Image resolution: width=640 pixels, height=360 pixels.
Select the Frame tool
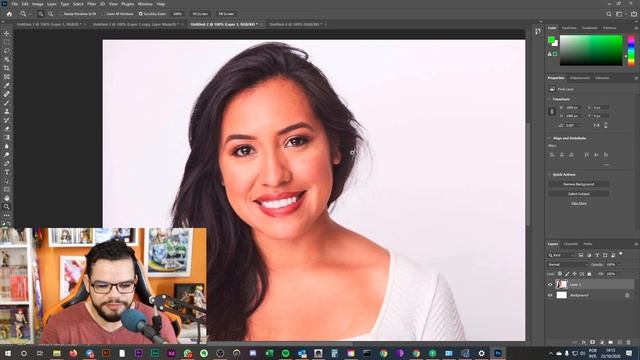tap(7, 76)
